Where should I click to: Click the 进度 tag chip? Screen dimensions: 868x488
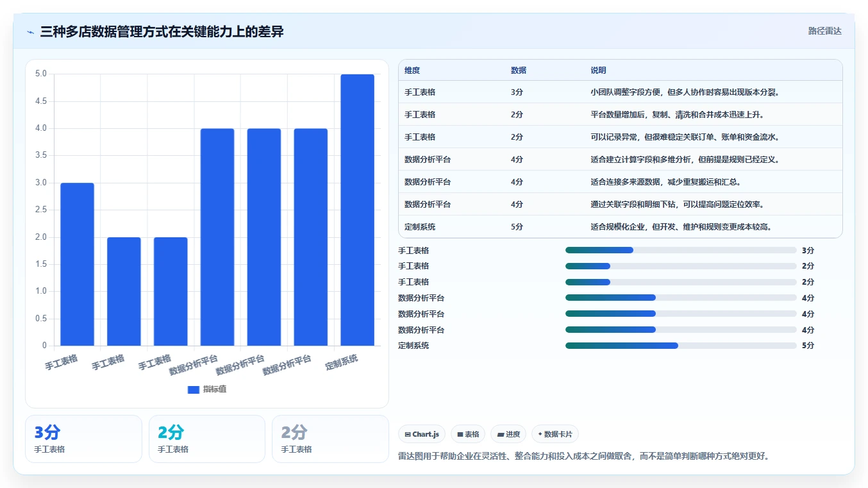(x=508, y=434)
